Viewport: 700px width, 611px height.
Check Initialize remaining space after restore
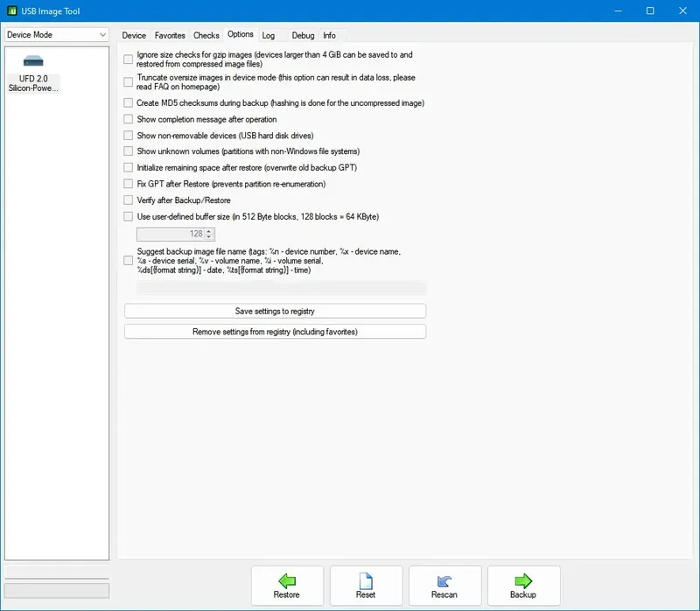coord(128,167)
